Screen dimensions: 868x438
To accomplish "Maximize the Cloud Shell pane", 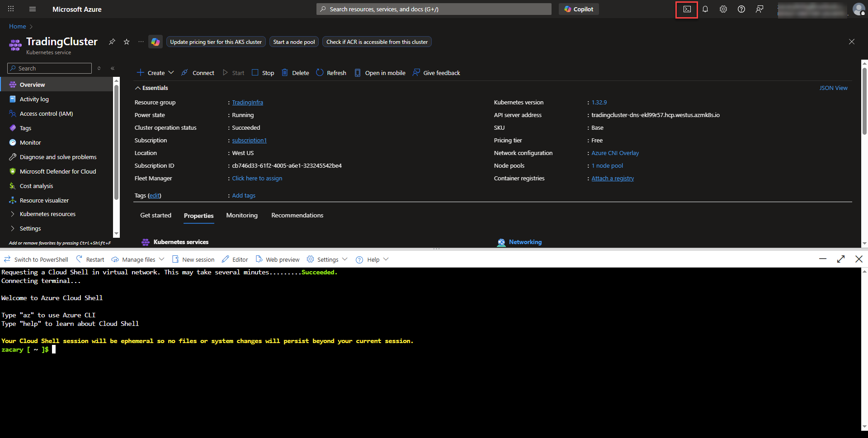I will 840,259.
